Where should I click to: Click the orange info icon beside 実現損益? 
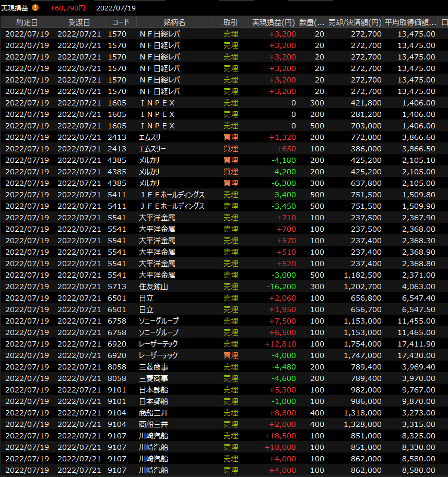point(36,8)
